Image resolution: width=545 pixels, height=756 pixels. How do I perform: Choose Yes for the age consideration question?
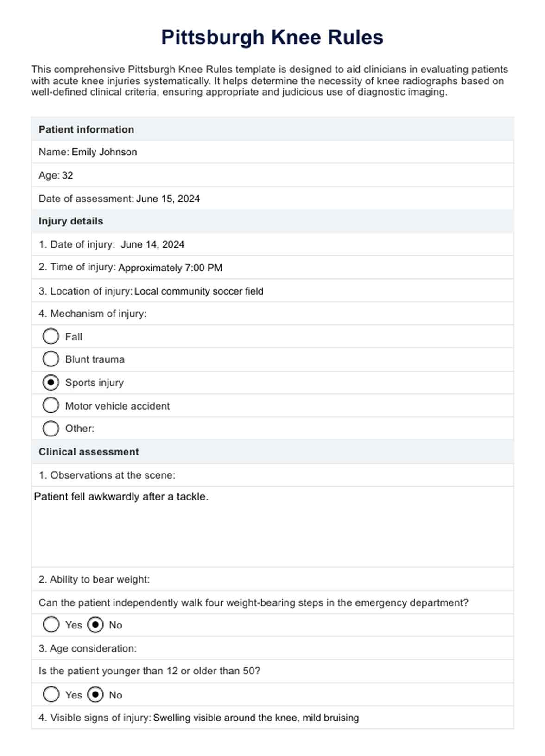[x=51, y=694]
